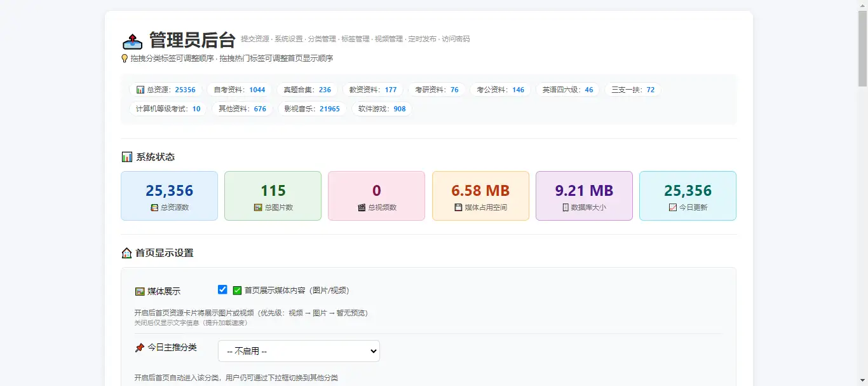Click the floppy disk icon beside 媒体占用空间
The height and width of the screenshot is (386, 868).
[458, 207]
